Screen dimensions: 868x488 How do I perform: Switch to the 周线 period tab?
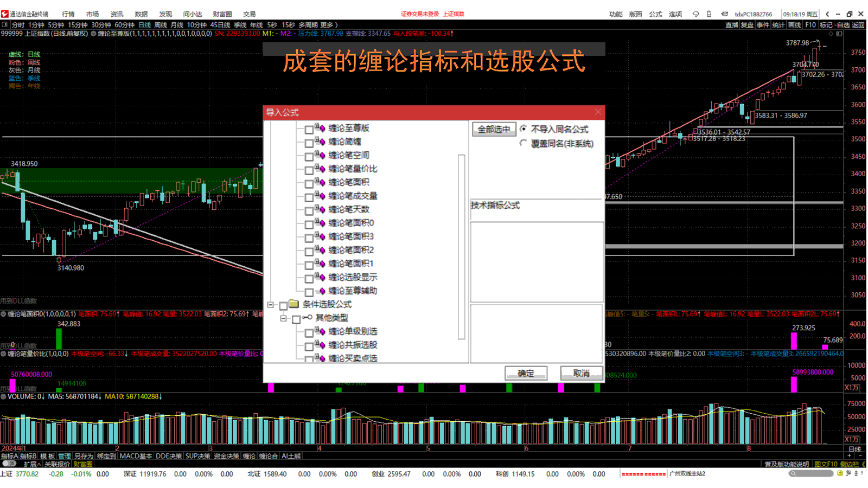tap(161, 25)
